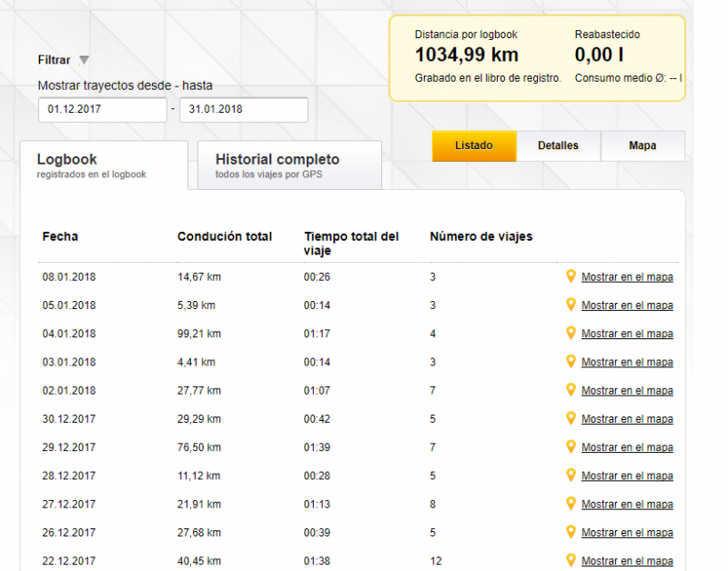
Task: Switch to the Mapa view
Action: [x=642, y=145]
